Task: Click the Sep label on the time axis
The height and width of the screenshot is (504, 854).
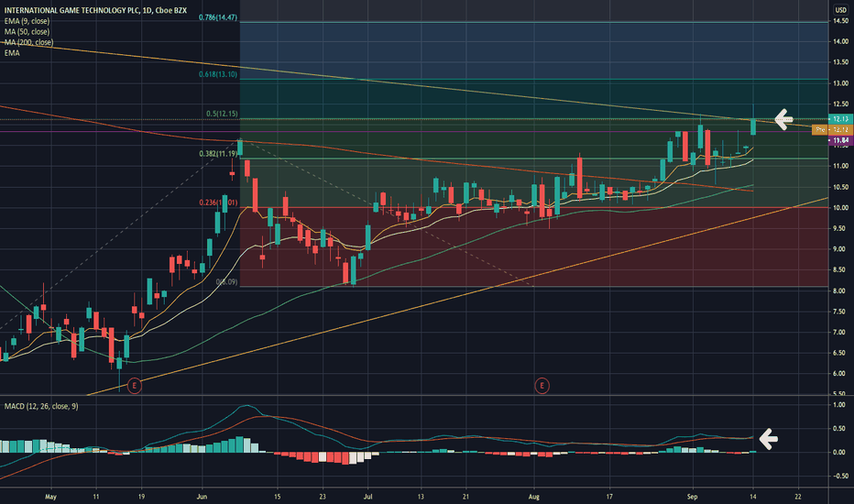Action: [692, 497]
